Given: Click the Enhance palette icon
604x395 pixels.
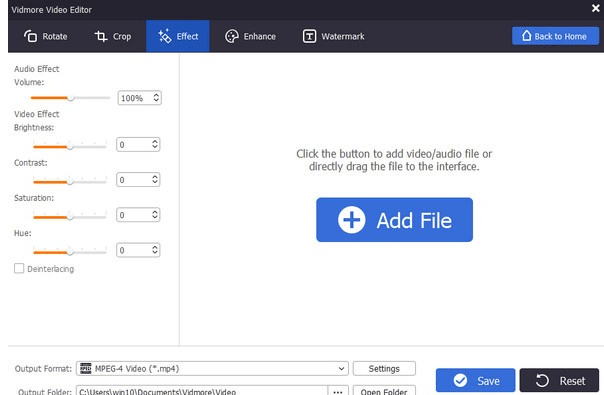Looking at the screenshot, I should point(232,36).
